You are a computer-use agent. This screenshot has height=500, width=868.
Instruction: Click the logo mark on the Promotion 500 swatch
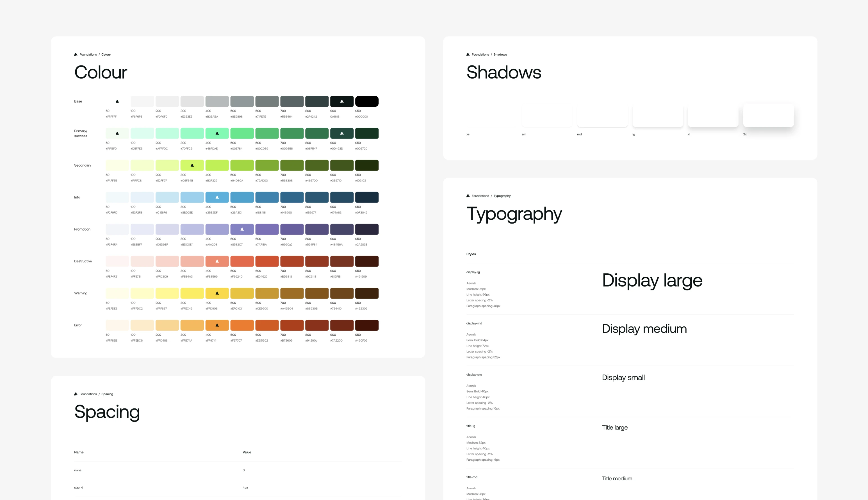click(242, 229)
